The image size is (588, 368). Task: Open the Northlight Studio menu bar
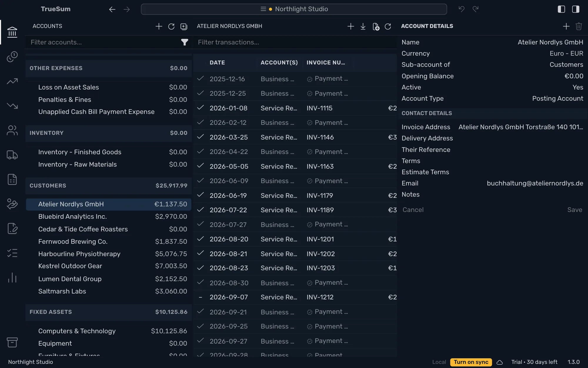pyautogui.click(x=294, y=9)
